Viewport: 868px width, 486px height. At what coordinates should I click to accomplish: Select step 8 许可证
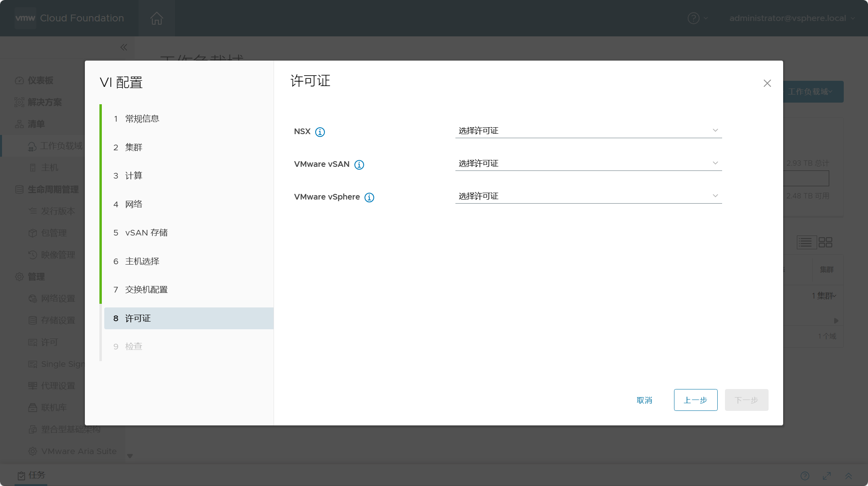pos(189,318)
